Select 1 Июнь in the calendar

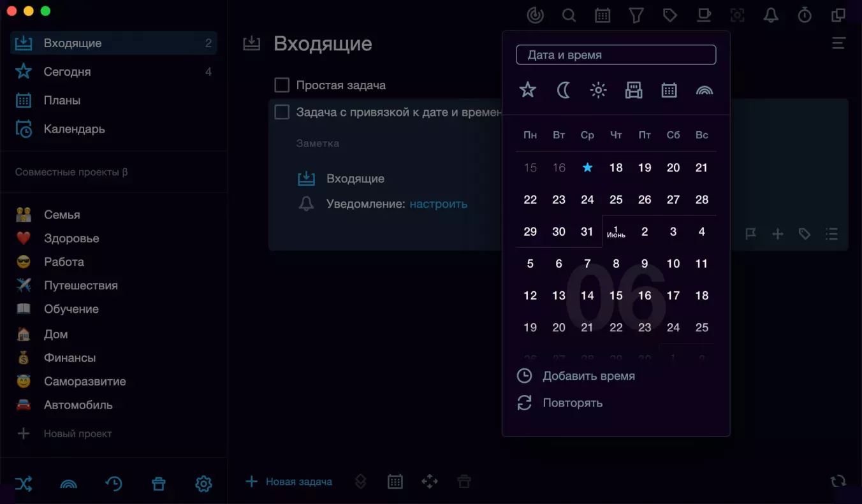click(x=616, y=231)
